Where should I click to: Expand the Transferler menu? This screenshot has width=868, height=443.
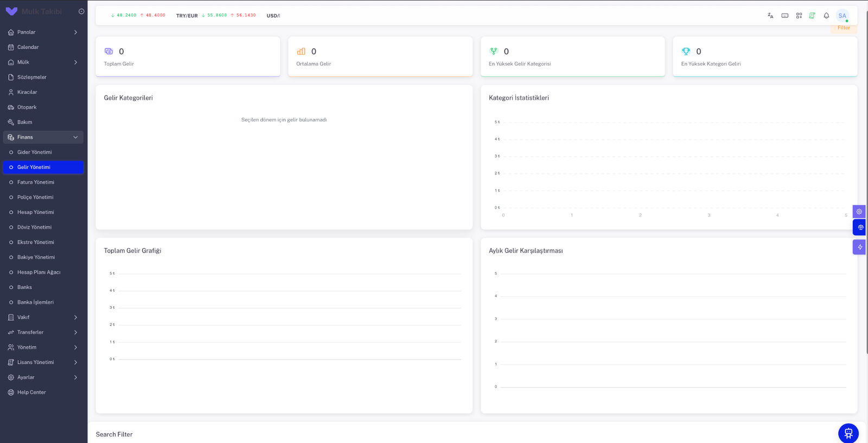[x=43, y=332]
